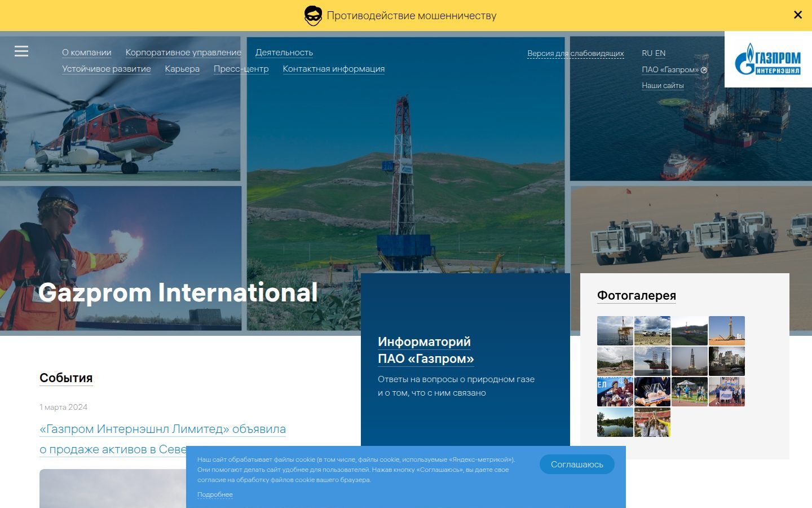Open Контактная информация page

point(334,69)
